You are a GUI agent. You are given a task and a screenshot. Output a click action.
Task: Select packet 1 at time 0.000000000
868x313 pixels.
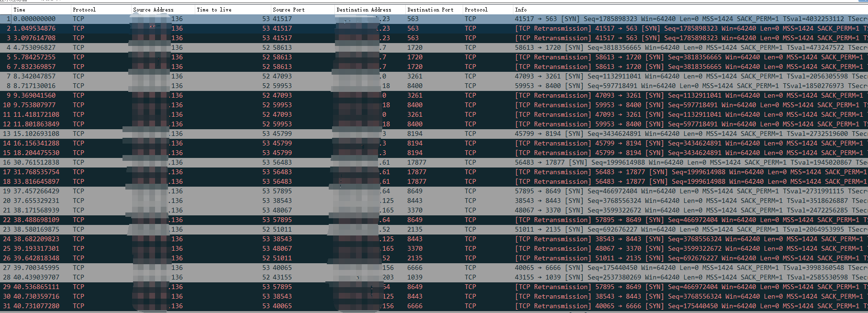pyautogui.click(x=34, y=19)
